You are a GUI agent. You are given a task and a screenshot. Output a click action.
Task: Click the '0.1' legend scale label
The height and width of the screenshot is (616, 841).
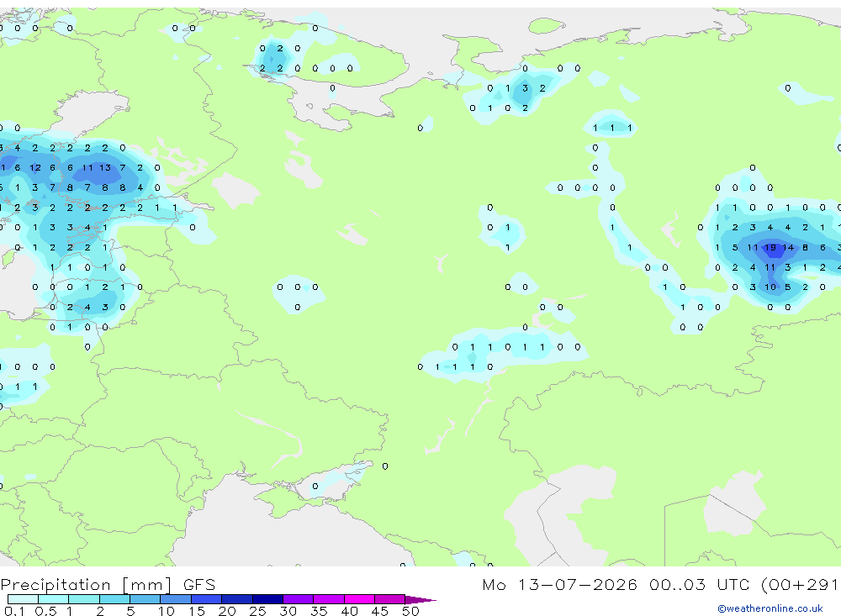pos(14,611)
